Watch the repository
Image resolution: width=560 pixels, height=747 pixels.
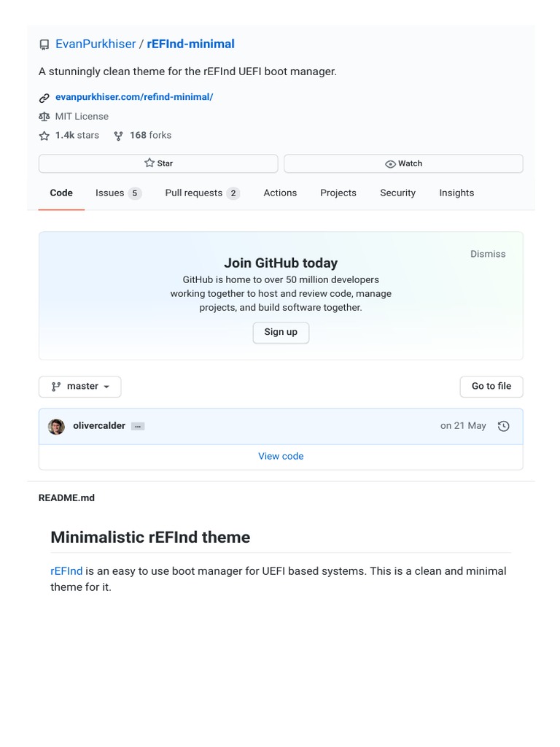click(403, 163)
